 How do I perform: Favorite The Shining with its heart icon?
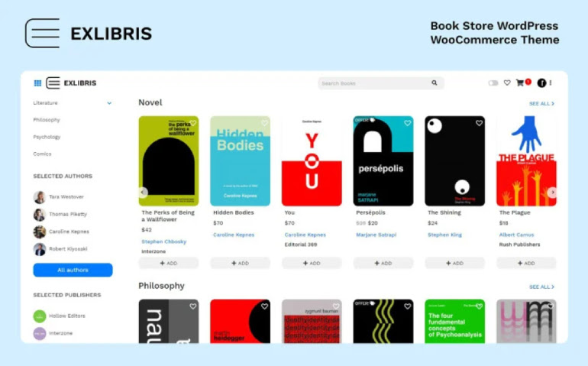(479, 123)
